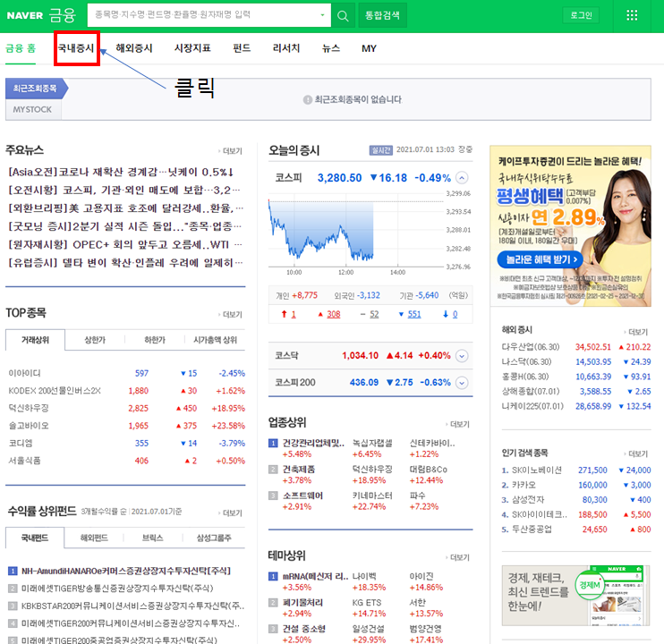
Task: Open the 리서치 menu
Action: point(286,48)
